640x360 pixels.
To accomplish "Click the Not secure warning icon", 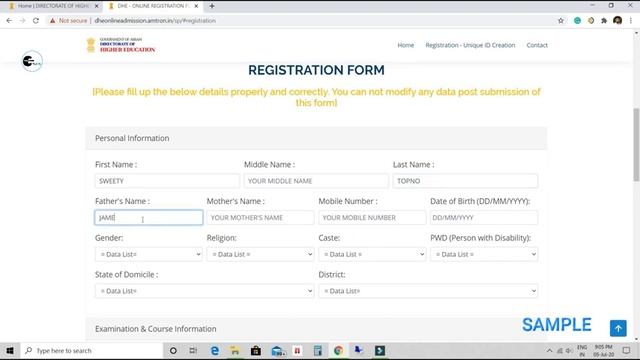I will click(x=52, y=20).
